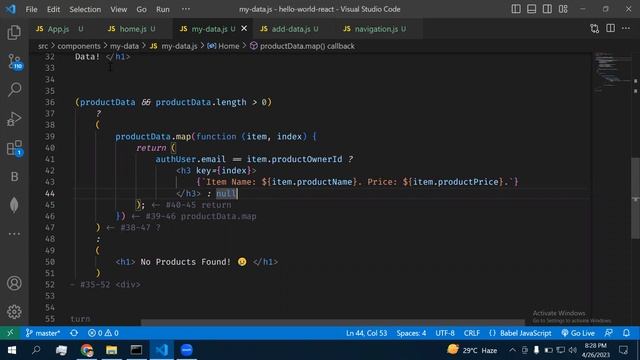Toggle the bottom panel layout icon
Screen dimensions: 640x360
point(531,9)
